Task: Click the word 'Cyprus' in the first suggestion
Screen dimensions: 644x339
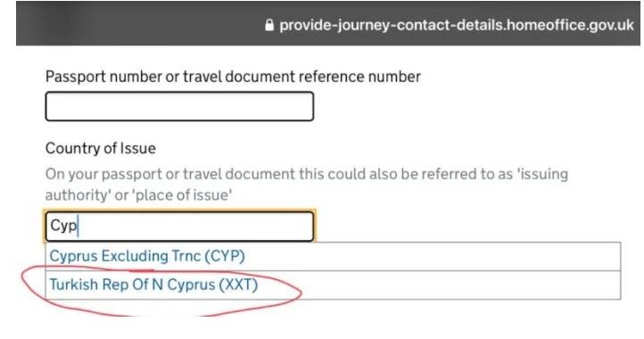Action: [73, 256]
